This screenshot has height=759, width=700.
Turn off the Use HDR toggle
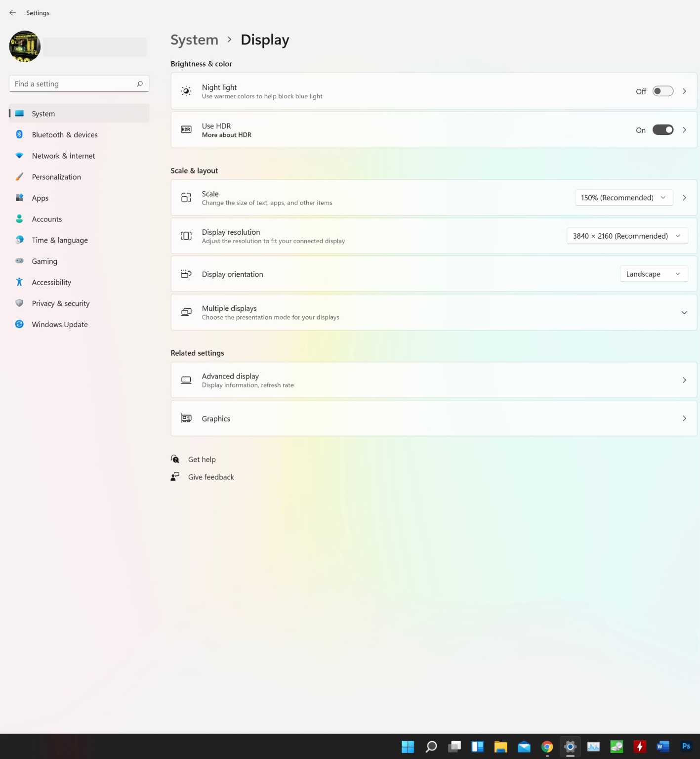coord(662,130)
